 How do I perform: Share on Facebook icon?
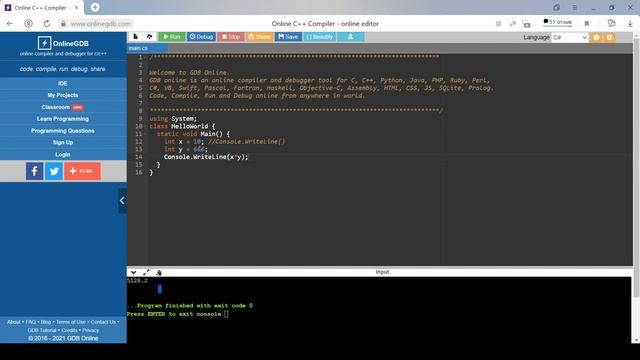click(x=35, y=171)
